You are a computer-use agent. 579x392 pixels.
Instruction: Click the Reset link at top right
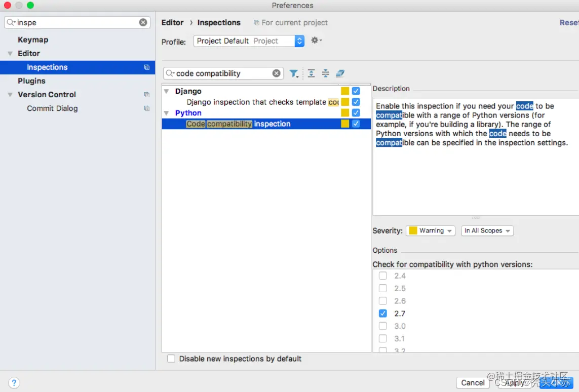(x=569, y=22)
